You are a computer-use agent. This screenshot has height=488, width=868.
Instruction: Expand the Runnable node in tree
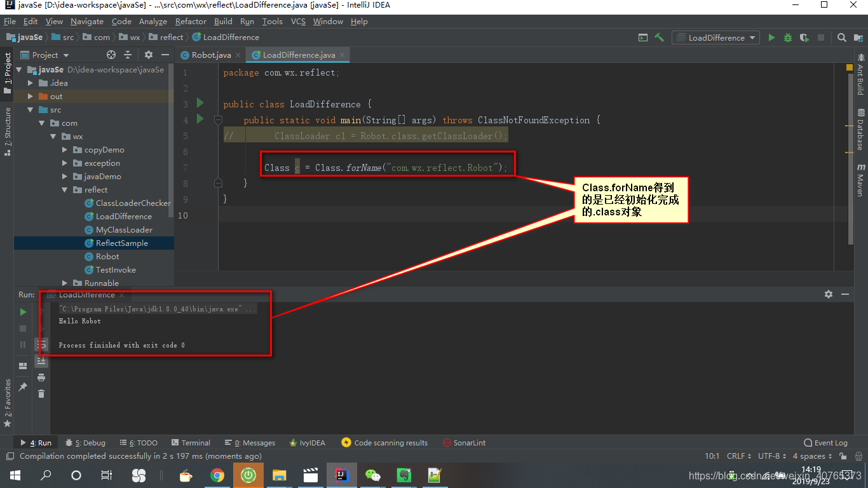tap(65, 283)
